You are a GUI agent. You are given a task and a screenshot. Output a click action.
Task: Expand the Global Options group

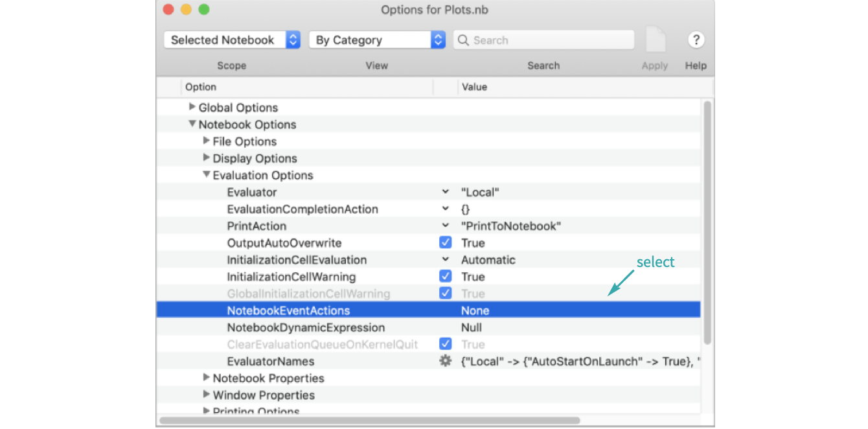(x=192, y=108)
